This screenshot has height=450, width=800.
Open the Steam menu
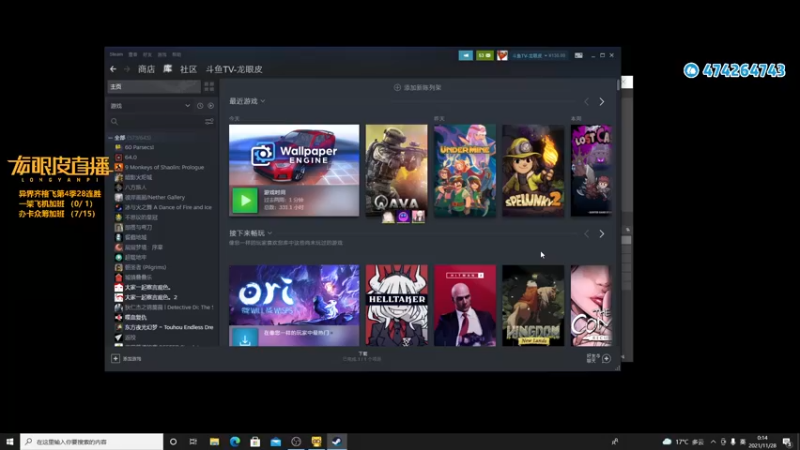tap(116, 54)
